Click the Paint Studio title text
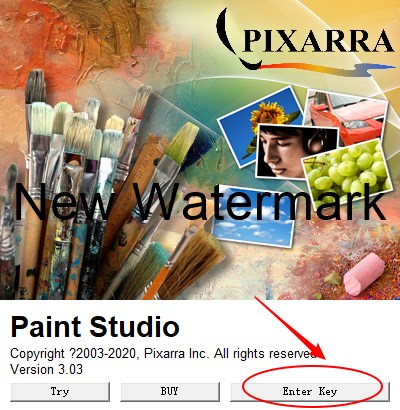400x410 pixels. click(95, 327)
